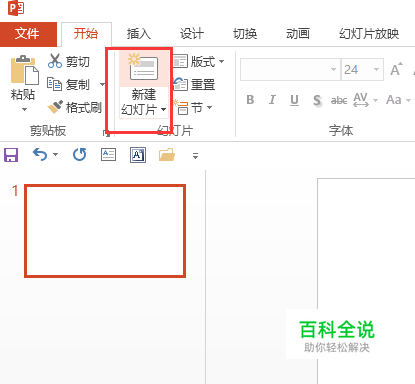Toggle text shadow S
Viewport: 415px width, 384px height.
point(317,100)
